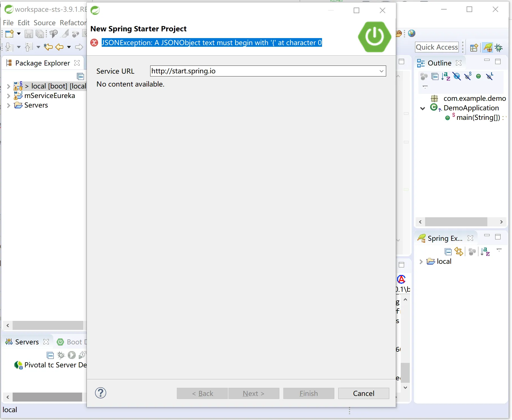The width and height of the screenshot is (512, 420).
Task: Click the Previous Annotation toolbar icon
Action: tap(29, 47)
